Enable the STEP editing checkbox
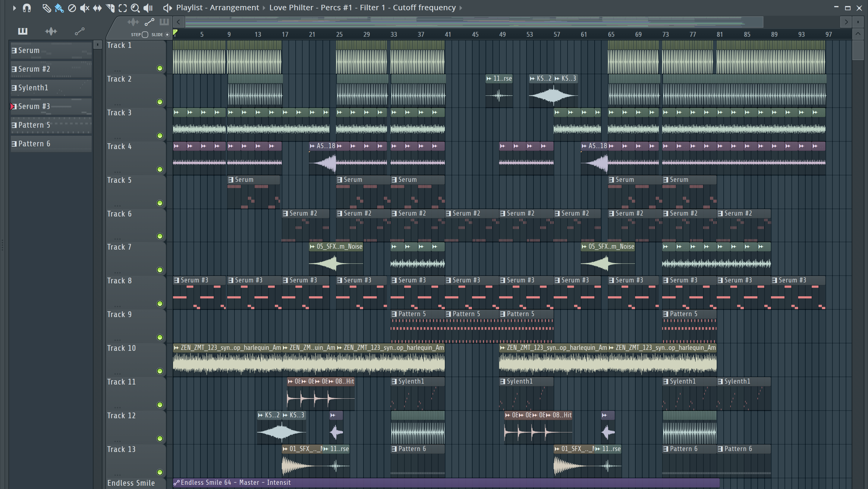This screenshot has height=489, width=868. click(x=145, y=35)
